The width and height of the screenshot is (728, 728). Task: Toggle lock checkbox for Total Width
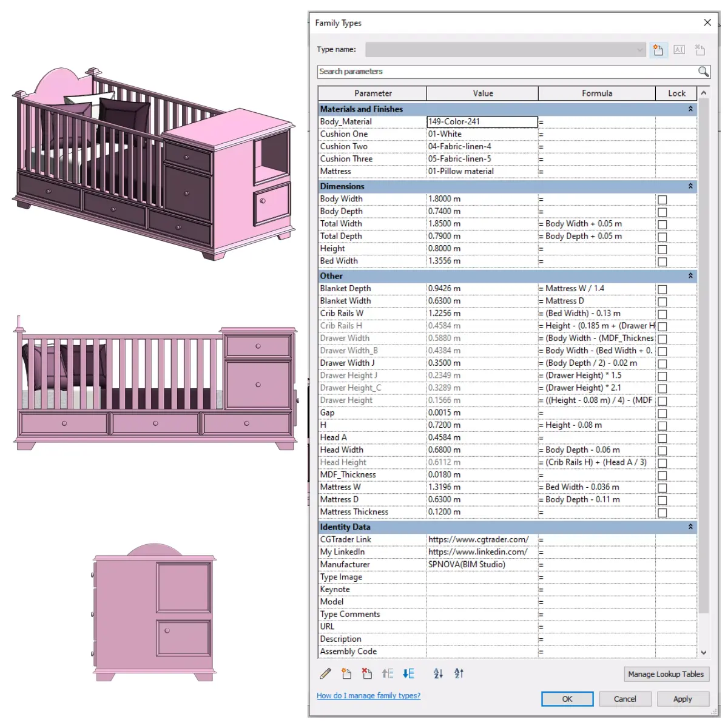click(x=662, y=224)
